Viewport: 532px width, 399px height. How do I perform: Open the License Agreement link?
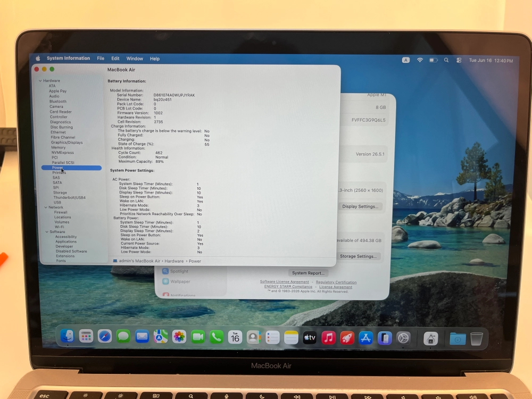click(336, 287)
